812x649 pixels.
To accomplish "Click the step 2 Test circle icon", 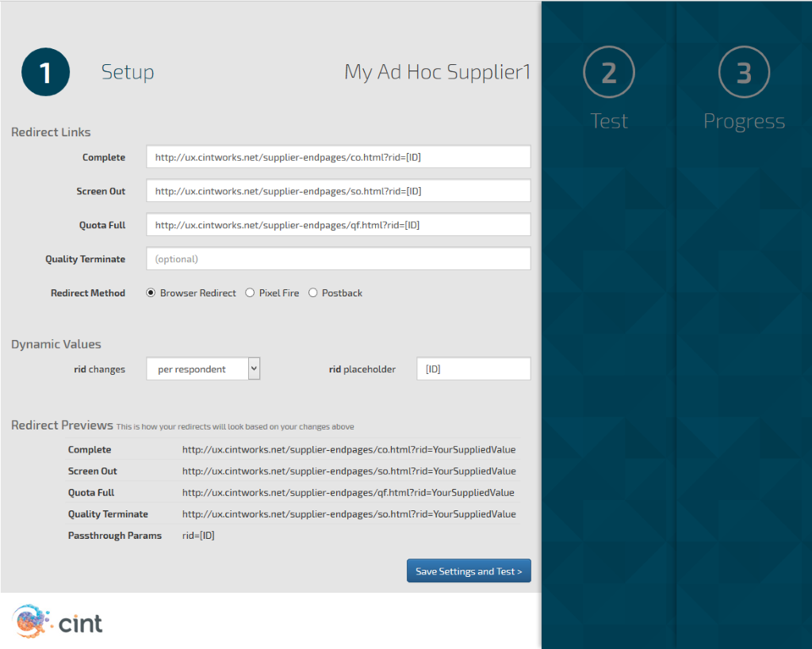I will tap(608, 72).
